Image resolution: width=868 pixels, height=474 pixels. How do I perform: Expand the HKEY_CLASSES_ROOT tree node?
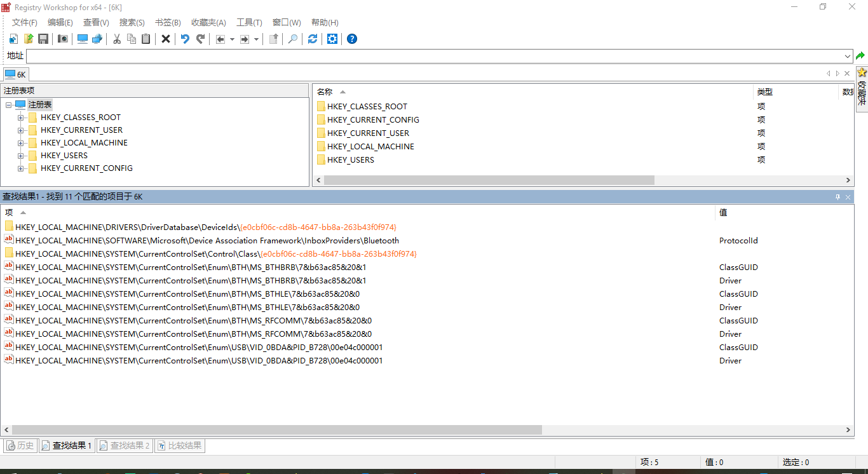21,118
